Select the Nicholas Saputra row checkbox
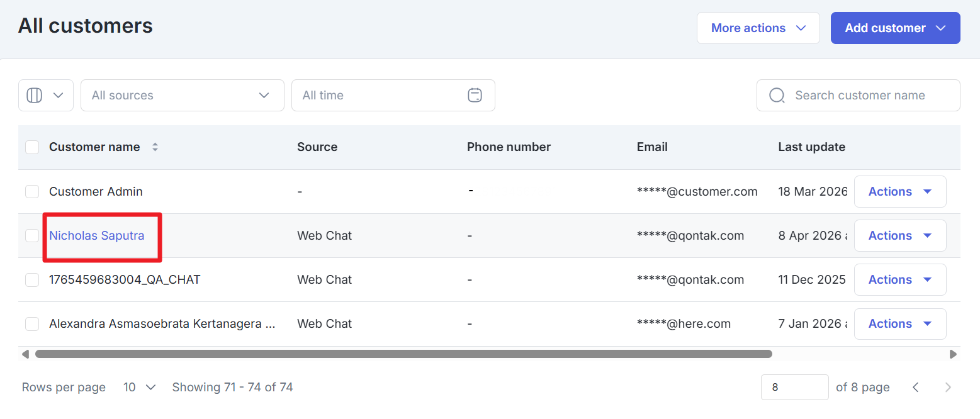This screenshot has width=980, height=419. (x=32, y=236)
